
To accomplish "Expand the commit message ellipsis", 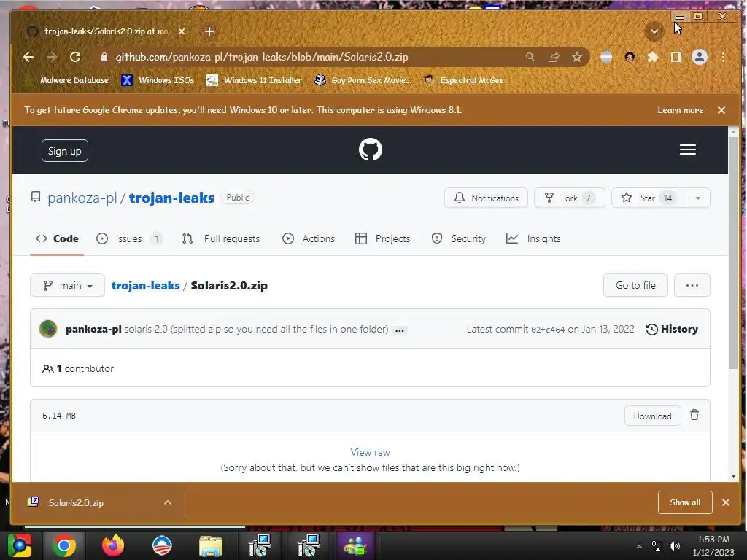I will [x=400, y=330].
